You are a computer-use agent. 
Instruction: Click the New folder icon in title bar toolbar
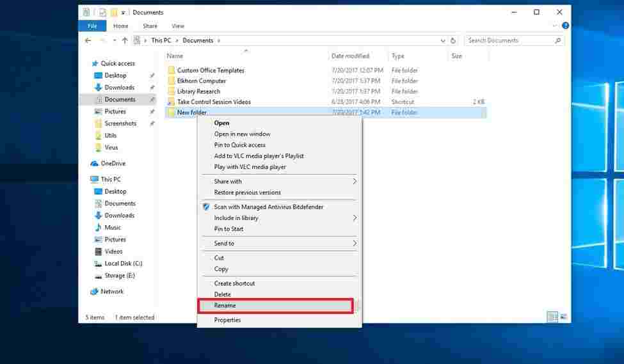coord(114,13)
